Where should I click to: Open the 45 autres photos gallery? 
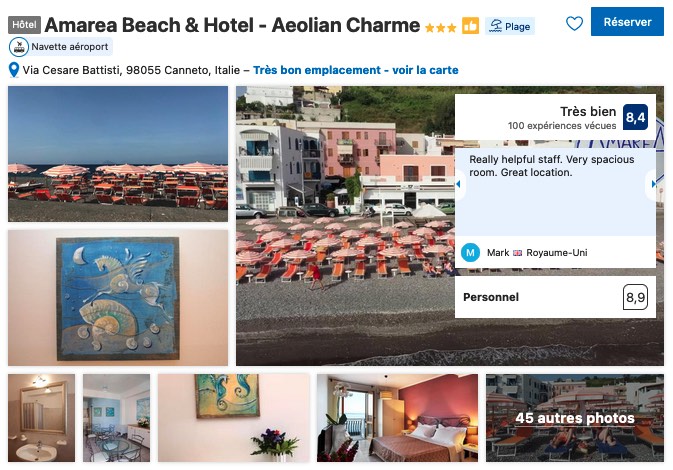575,418
